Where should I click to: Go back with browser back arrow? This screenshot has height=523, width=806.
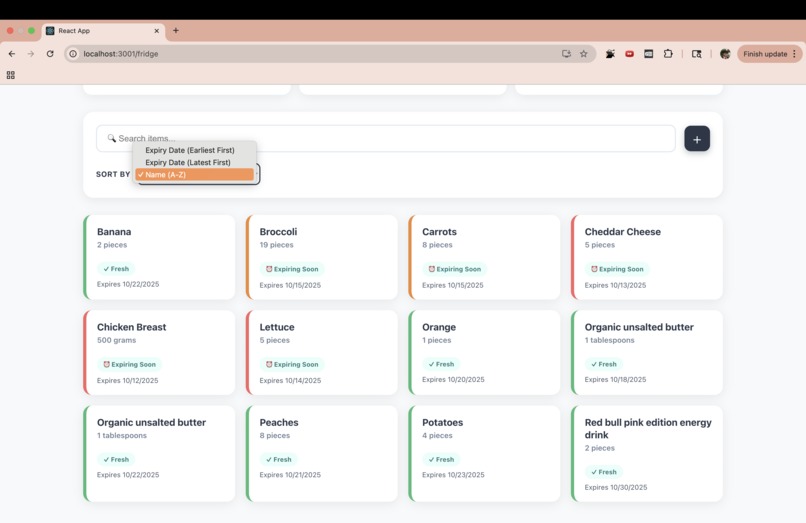[12, 53]
